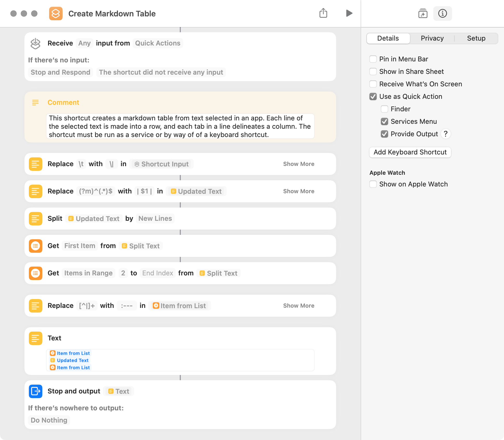Image resolution: width=504 pixels, height=440 pixels.
Task: Change the Do Nothing output fallback
Action: [x=49, y=420]
